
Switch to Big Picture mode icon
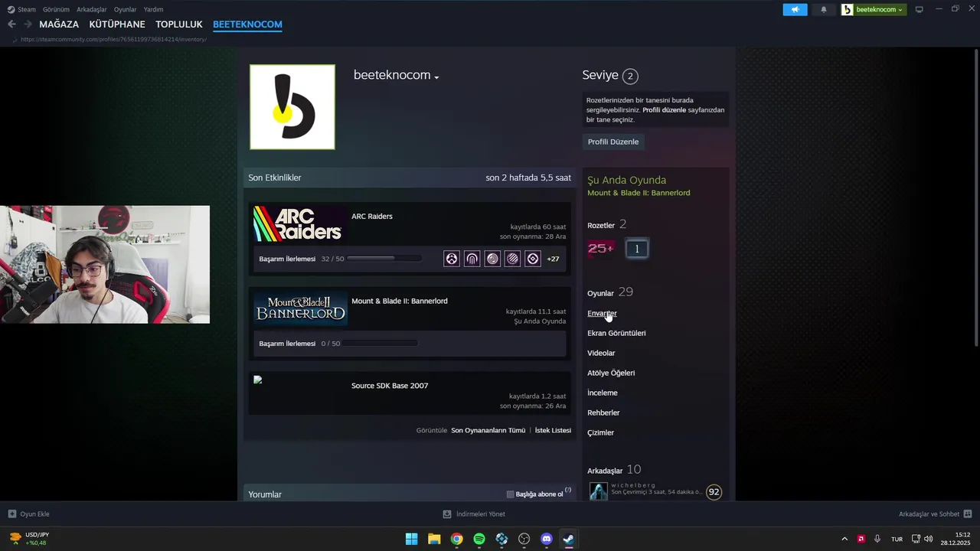coord(920,9)
